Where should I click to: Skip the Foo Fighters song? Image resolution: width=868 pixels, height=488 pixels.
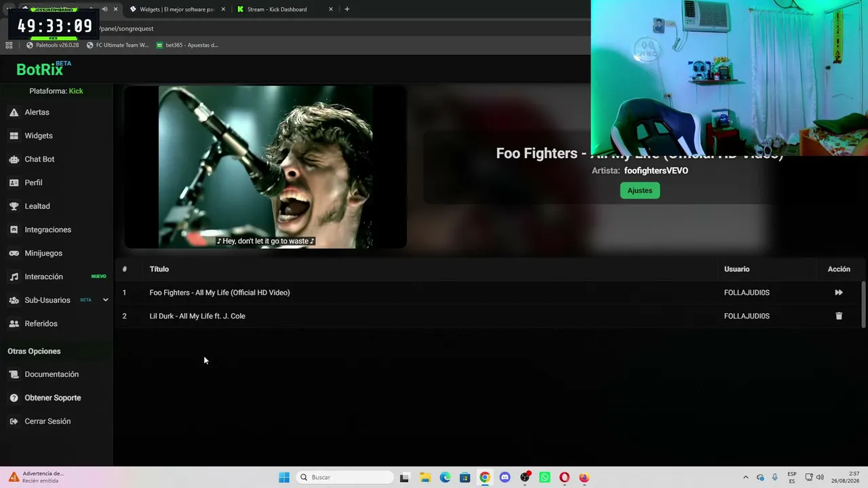click(839, 293)
